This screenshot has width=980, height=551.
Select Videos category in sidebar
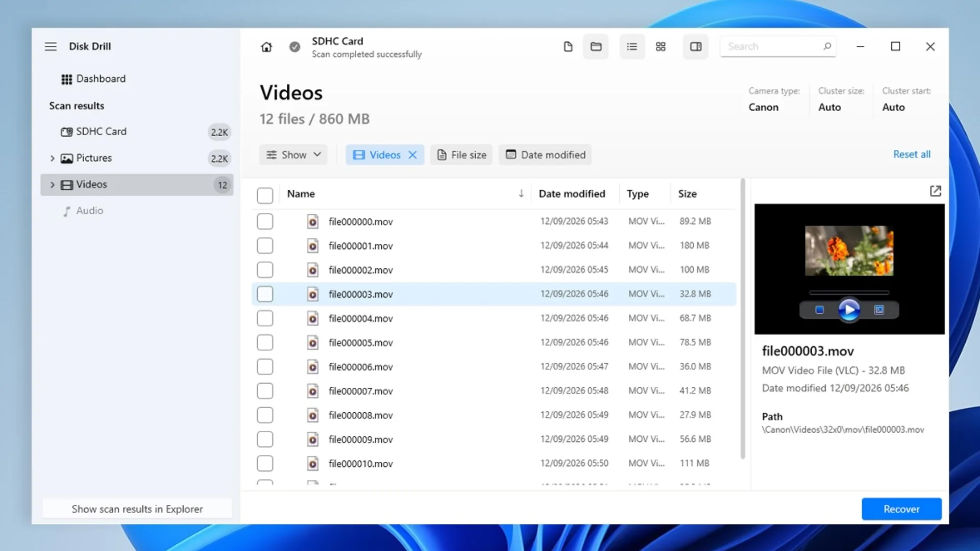click(137, 185)
